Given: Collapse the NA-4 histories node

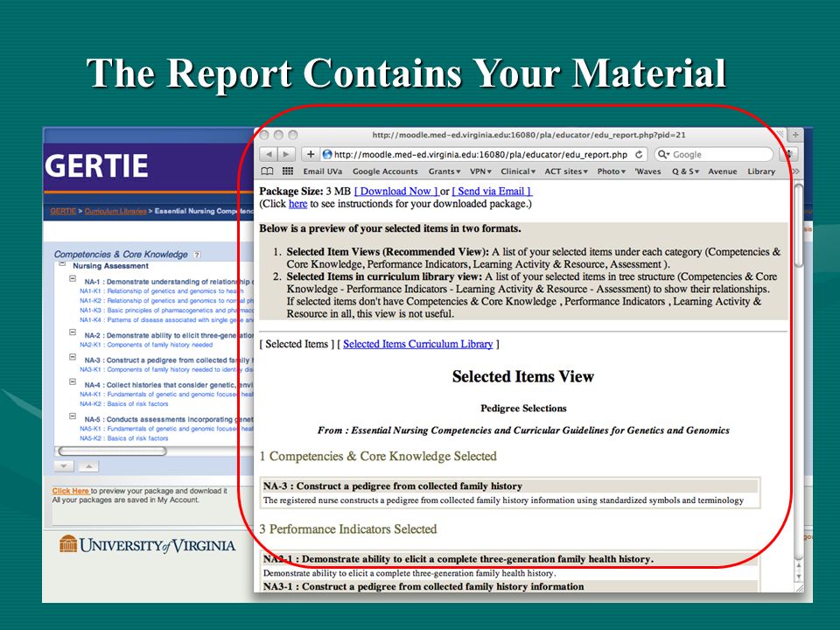Looking at the screenshot, I should (73, 381).
